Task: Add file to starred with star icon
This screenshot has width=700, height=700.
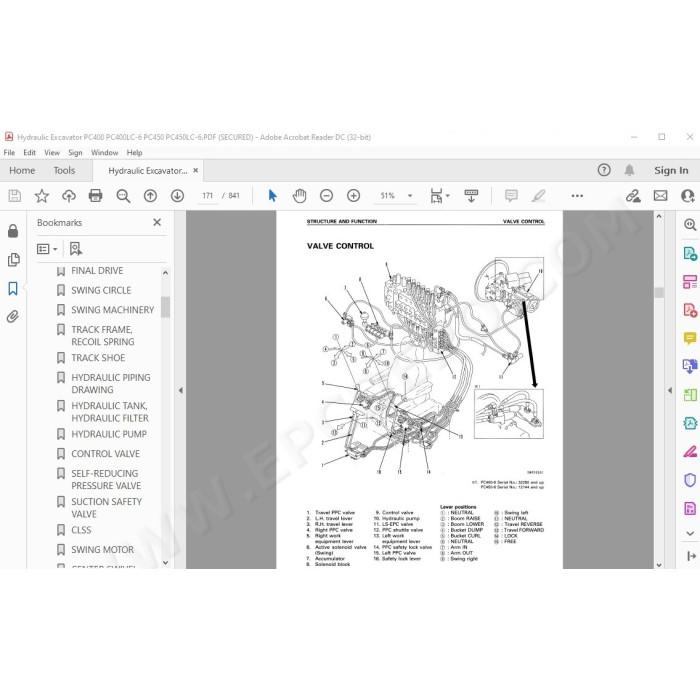Action: tap(42, 196)
